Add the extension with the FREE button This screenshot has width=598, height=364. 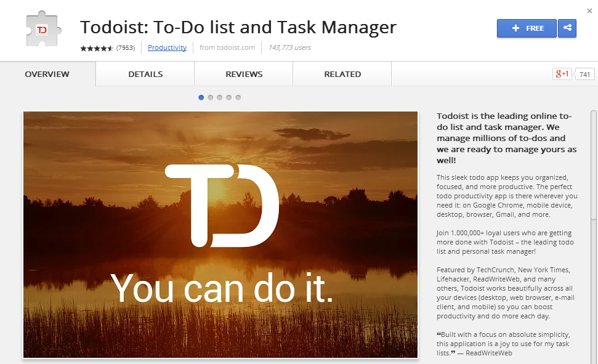[527, 28]
